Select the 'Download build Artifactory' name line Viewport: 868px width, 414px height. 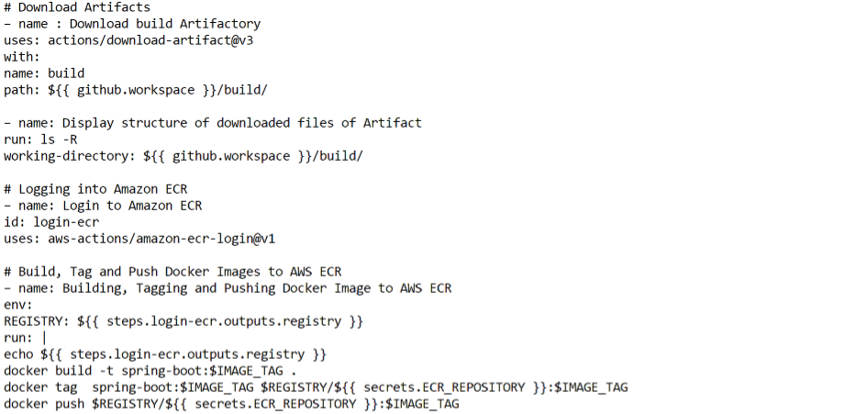132,25
